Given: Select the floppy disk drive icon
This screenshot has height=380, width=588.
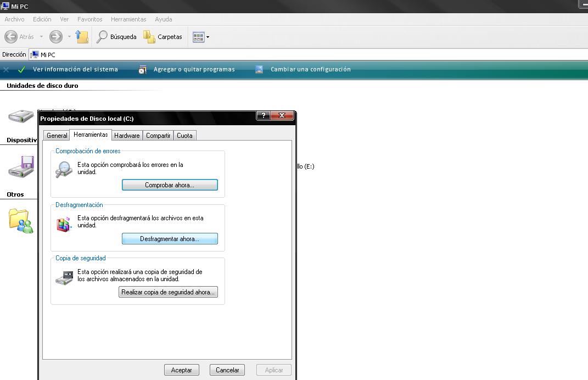Looking at the screenshot, I should (21, 166).
